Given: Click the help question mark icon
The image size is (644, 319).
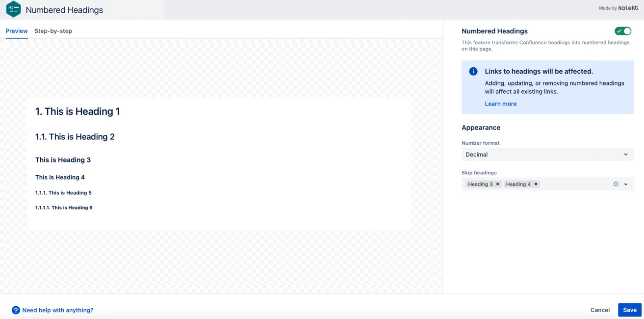Looking at the screenshot, I should tap(16, 310).
